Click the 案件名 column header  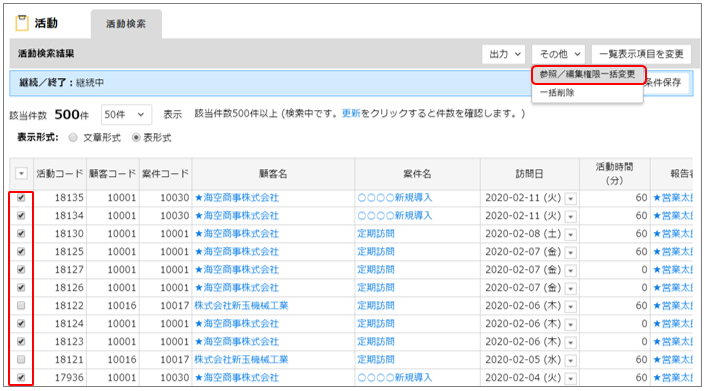click(x=417, y=173)
